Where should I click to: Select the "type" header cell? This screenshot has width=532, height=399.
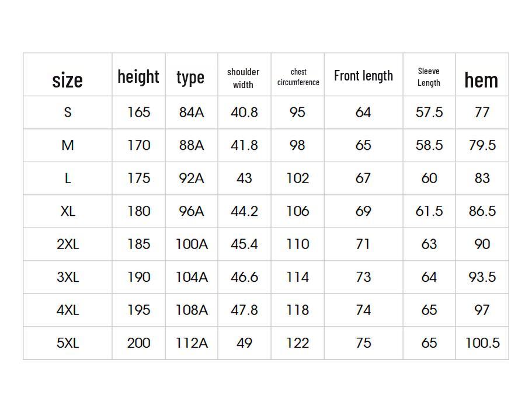tap(190, 77)
